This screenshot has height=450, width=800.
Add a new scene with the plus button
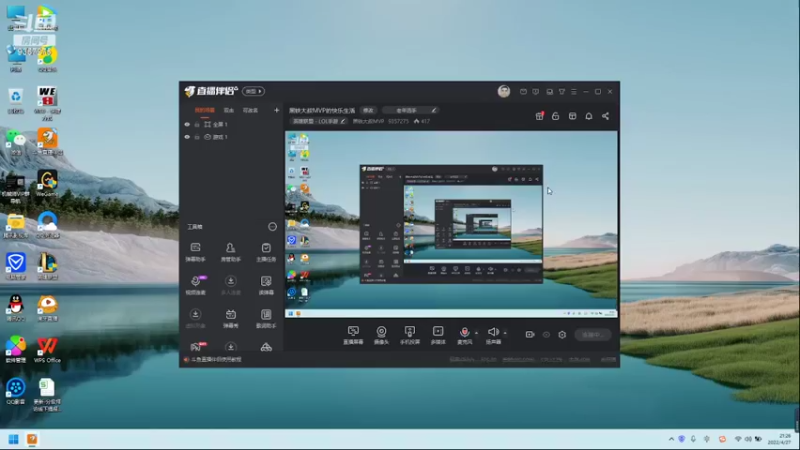[277, 110]
